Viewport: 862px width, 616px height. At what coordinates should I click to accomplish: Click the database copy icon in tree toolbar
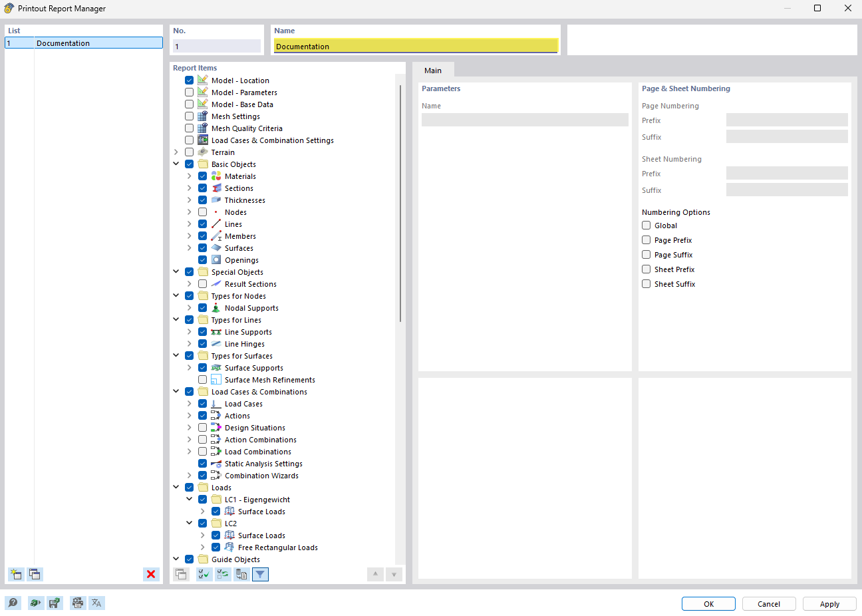[241, 574]
